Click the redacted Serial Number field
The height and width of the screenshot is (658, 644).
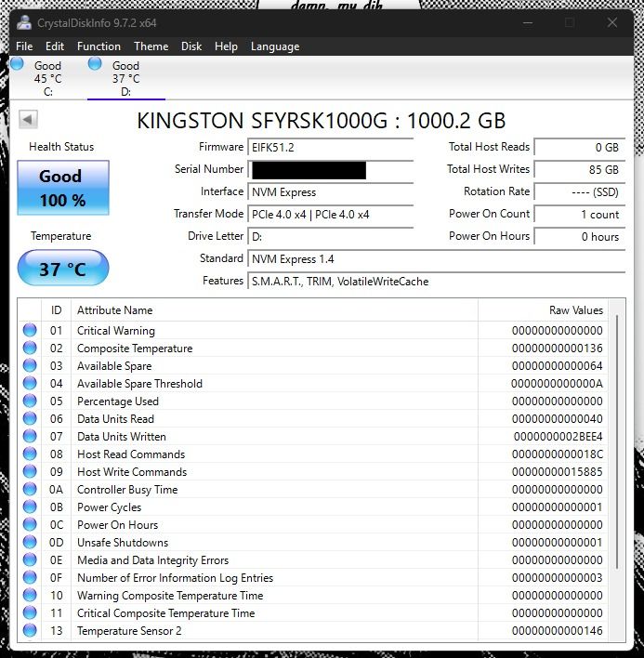pyautogui.click(x=331, y=170)
